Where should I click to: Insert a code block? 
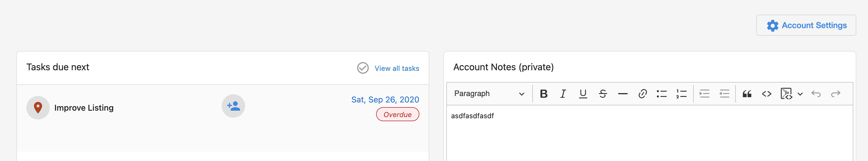(786, 93)
